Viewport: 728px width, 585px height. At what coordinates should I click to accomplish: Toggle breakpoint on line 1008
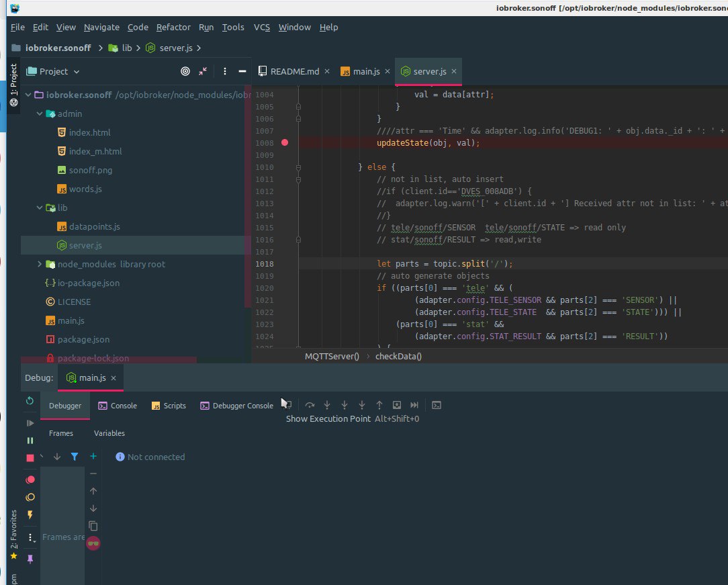click(285, 142)
